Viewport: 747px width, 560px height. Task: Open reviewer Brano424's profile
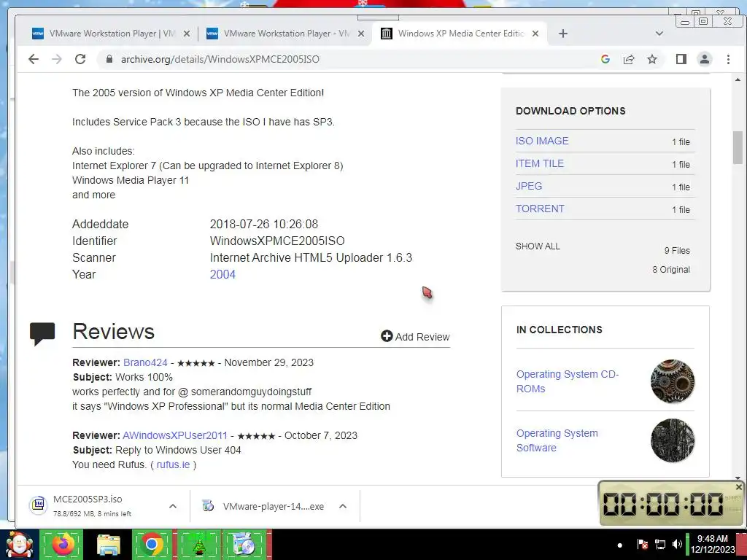click(x=145, y=362)
